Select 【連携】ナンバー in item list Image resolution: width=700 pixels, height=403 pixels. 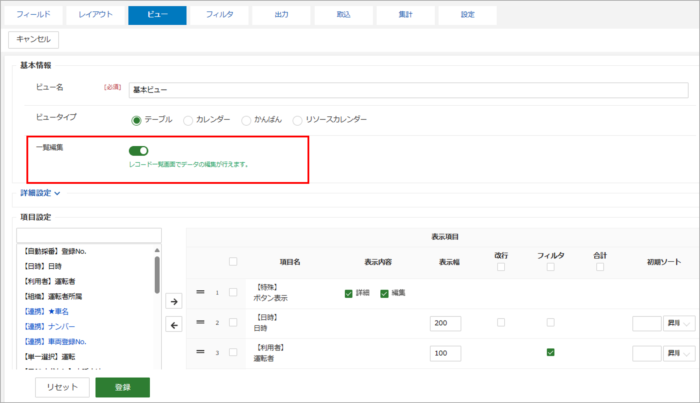click(x=49, y=327)
